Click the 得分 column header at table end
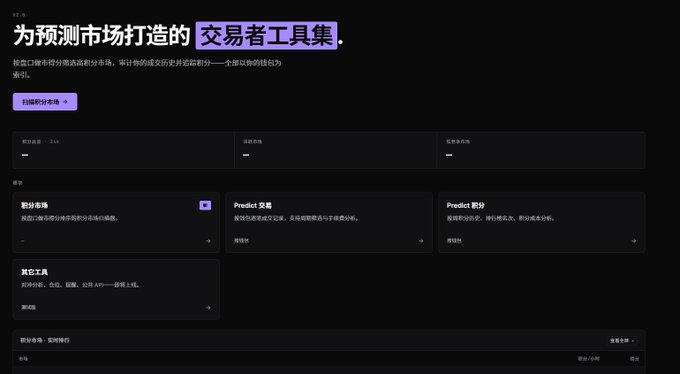Viewport: 680px width, 374px height. coord(634,359)
